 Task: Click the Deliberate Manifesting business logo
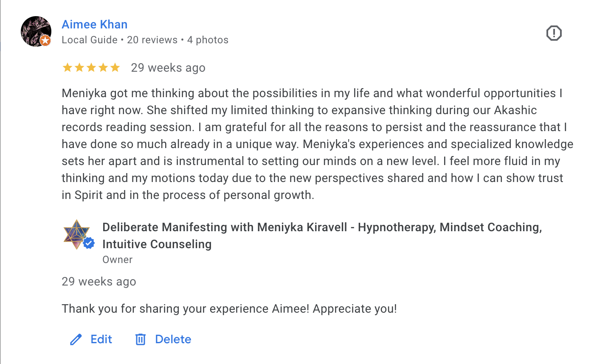[76, 234]
